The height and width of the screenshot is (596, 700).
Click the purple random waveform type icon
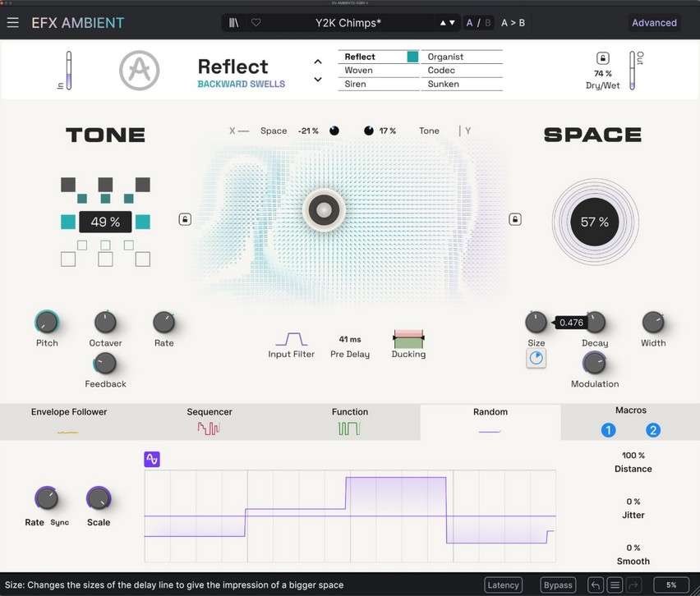tap(152, 459)
